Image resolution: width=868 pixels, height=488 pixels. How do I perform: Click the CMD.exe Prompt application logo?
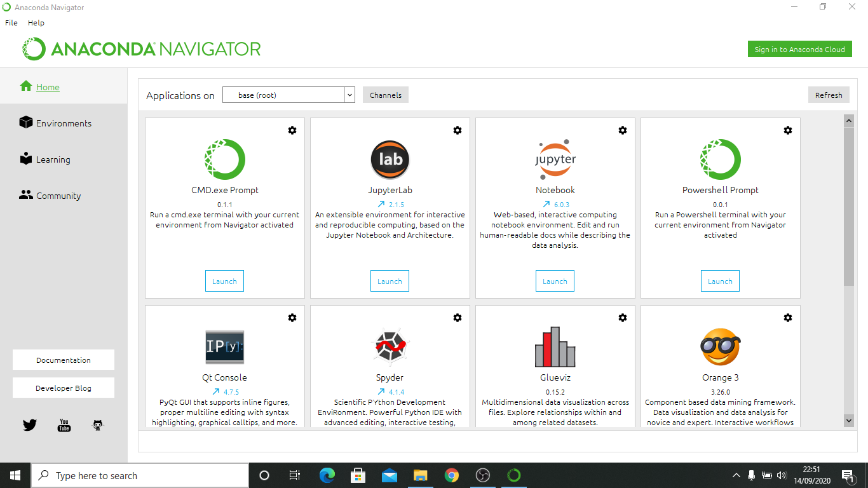[x=225, y=159]
